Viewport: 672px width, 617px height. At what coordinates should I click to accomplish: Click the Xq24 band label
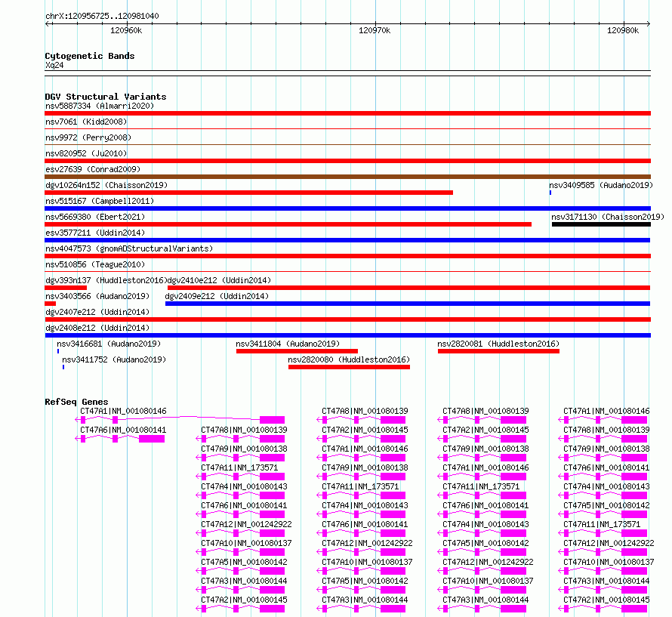coord(54,65)
